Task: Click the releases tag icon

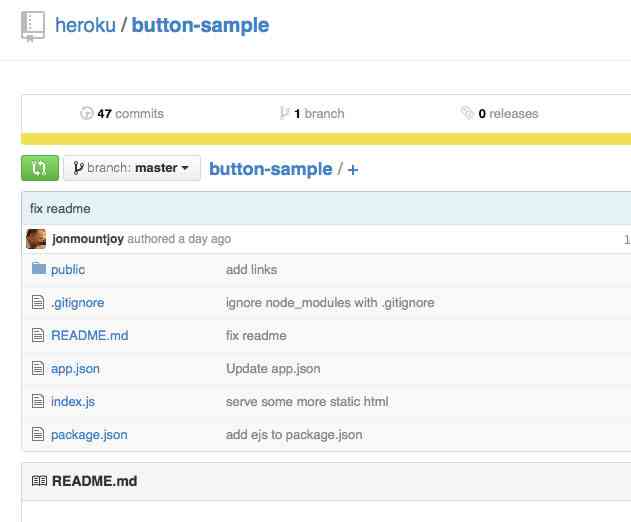Action: tap(467, 113)
